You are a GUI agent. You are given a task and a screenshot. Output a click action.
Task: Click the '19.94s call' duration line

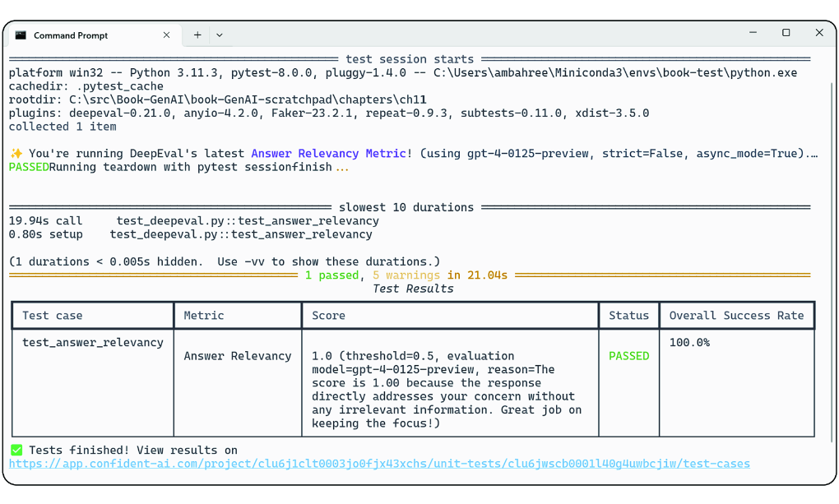[193, 221]
